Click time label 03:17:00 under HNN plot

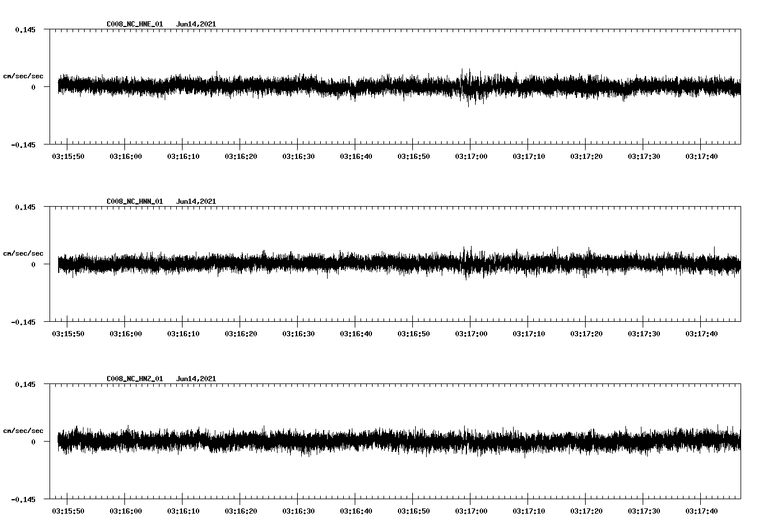pos(471,334)
